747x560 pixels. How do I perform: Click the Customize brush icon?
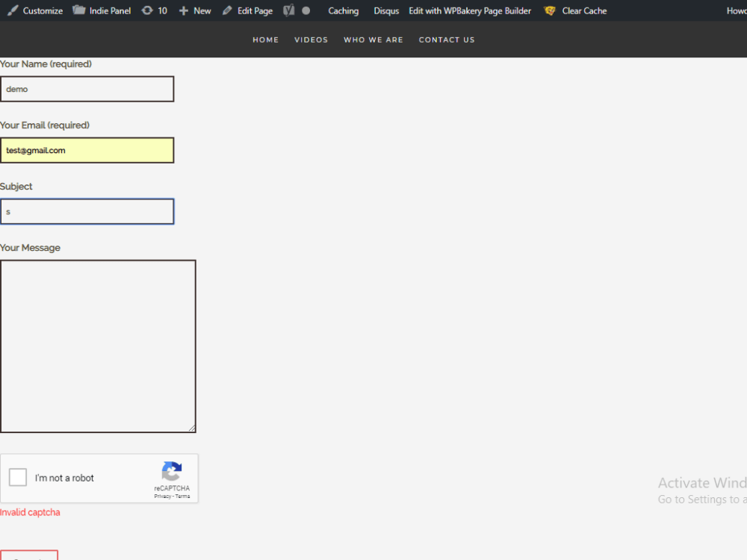[13, 10]
